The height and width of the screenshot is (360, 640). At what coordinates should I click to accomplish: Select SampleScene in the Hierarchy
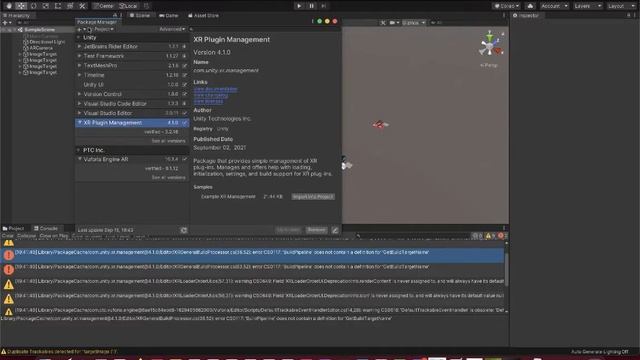point(39,30)
